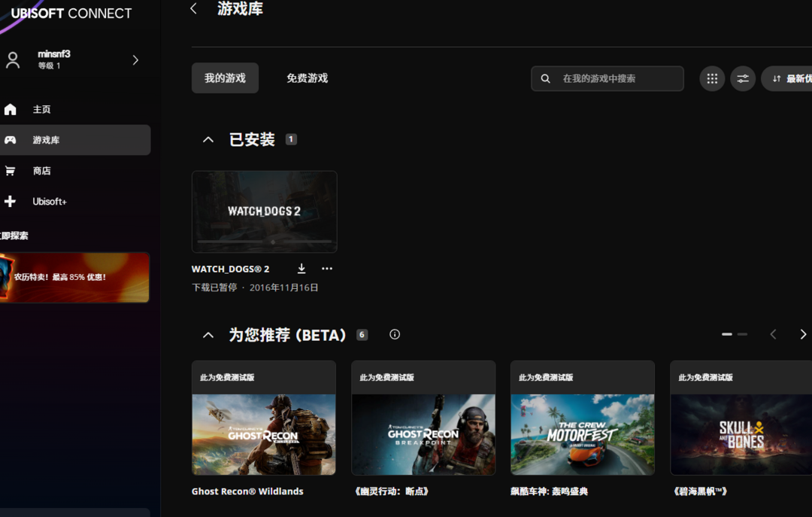Go to next recommended games page arrow
Viewport: 812px width, 517px height.
(802, 334)
